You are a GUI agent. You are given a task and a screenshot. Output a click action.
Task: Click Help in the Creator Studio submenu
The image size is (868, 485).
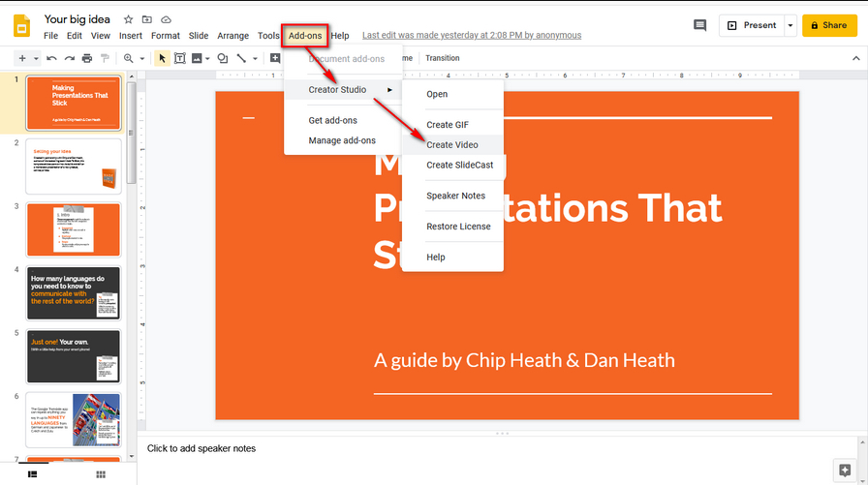[x=452, y=258]
